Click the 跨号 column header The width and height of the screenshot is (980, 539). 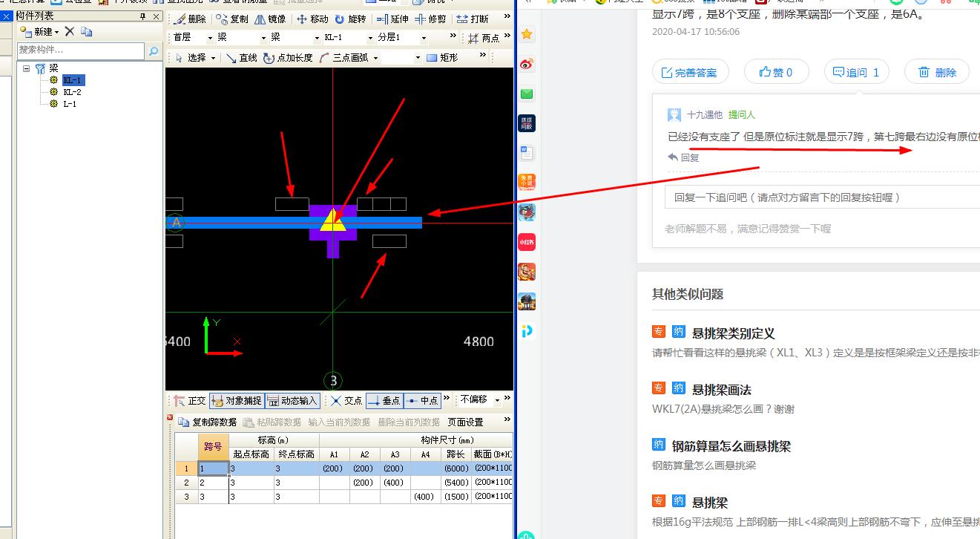[x=213, y=447]
